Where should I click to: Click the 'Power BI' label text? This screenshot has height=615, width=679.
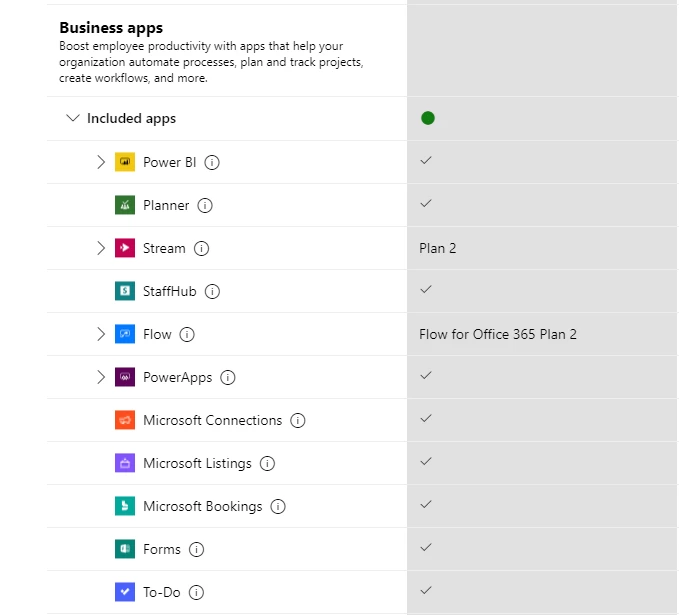169,162
